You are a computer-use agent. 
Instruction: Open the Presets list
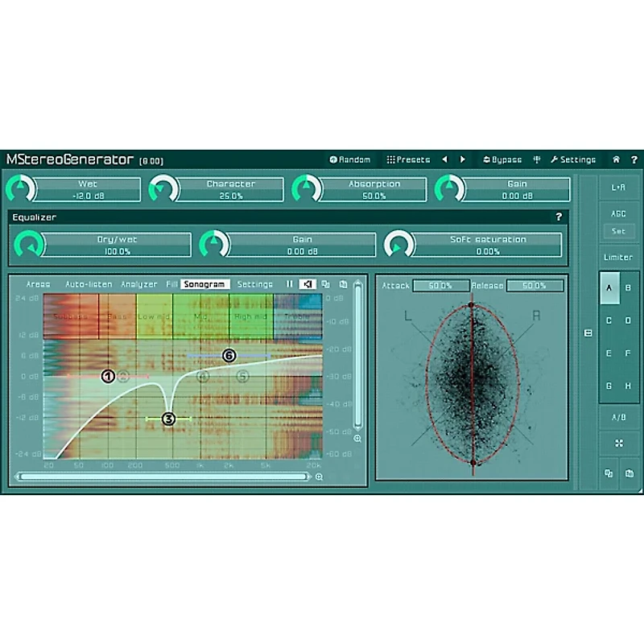coord(408,159)
